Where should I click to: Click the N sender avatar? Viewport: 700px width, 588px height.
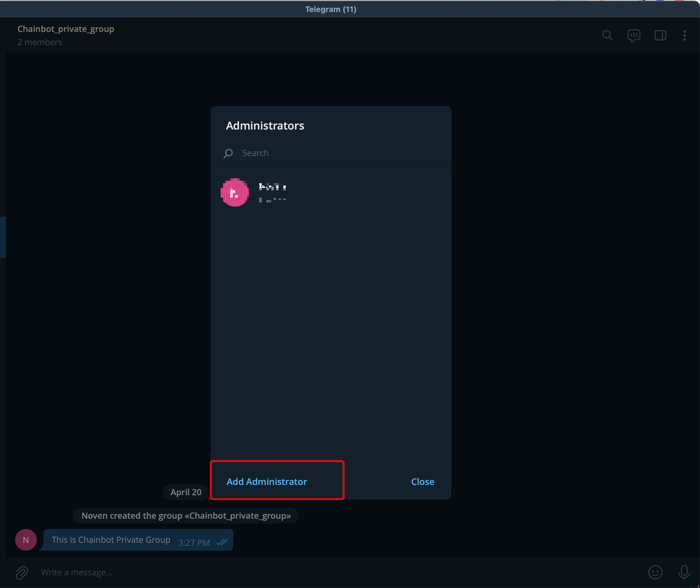pyautogui.click(x=26, y=540)
